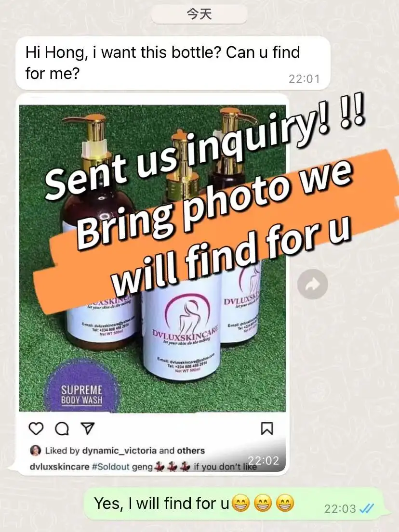
Task: Tap the 'others' likes link
Action: pyautogui.click(x=191, y=451)
